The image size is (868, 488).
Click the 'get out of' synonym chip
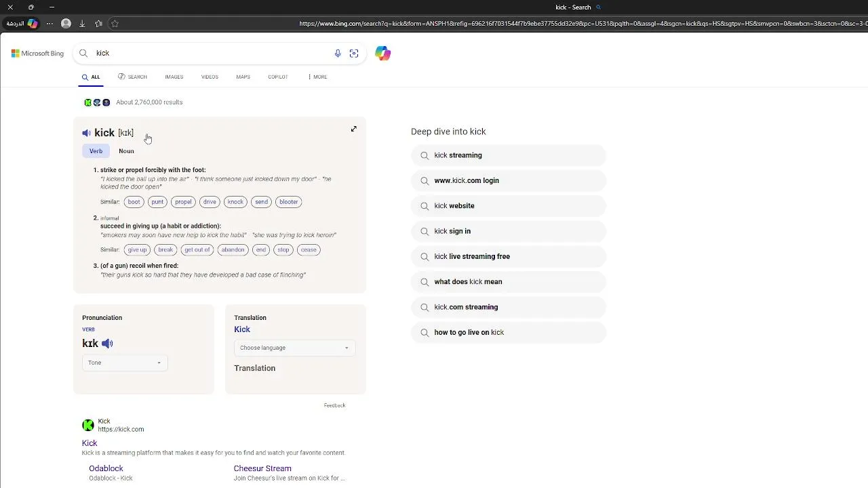click(197, 250)
